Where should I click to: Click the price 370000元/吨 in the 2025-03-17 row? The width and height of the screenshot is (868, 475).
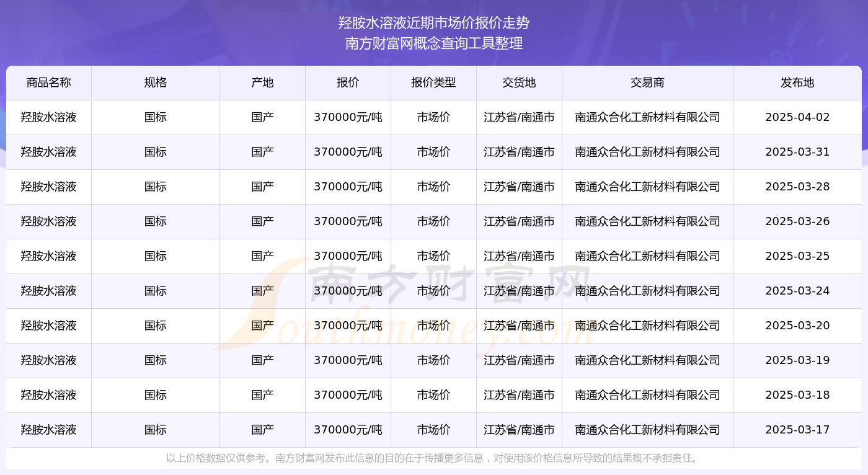(x=348, y=430)
